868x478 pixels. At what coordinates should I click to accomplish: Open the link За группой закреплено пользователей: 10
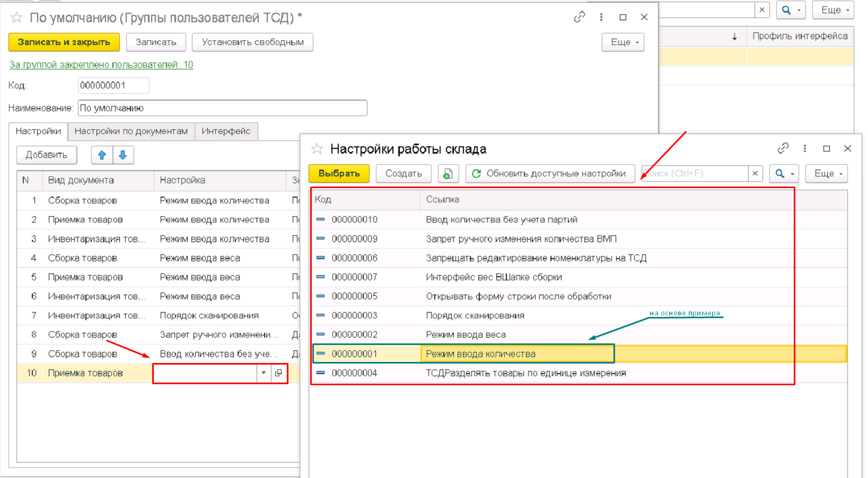coord(101,65)
